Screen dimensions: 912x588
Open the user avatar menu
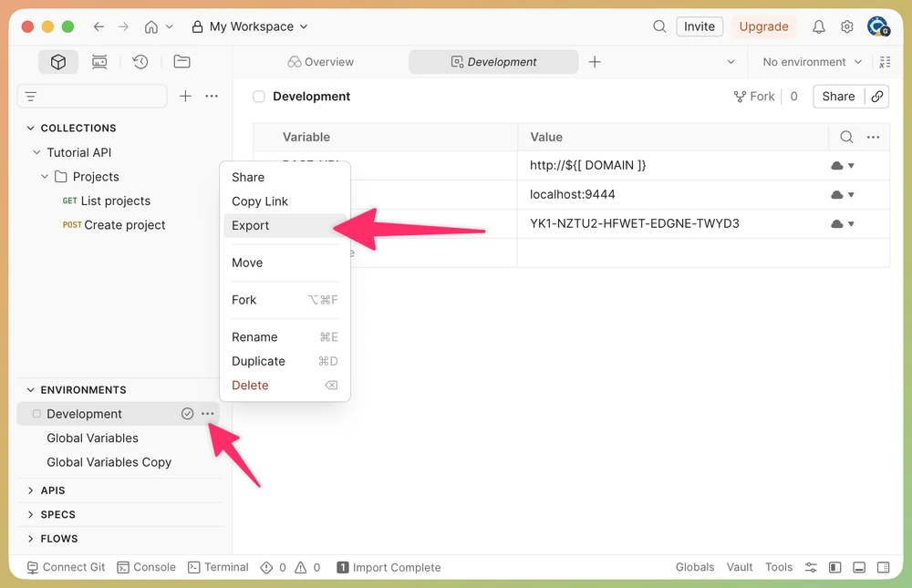pos(877,26)
